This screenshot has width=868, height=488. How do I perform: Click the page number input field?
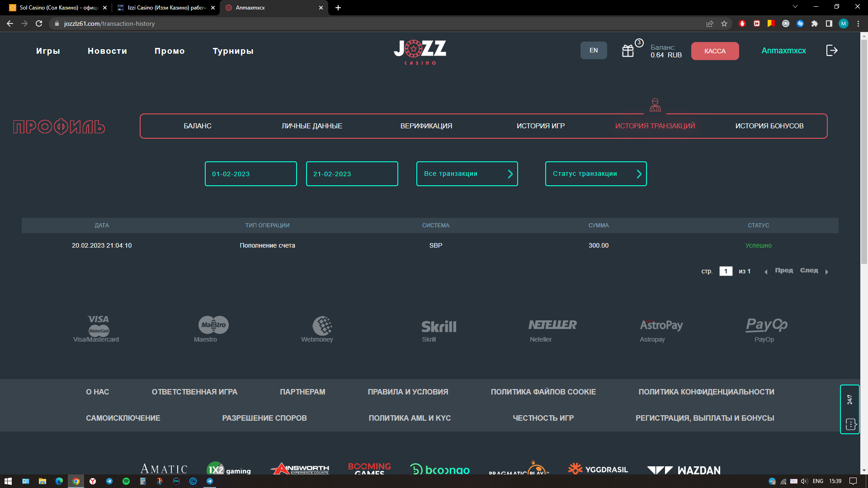click(726, 271)
